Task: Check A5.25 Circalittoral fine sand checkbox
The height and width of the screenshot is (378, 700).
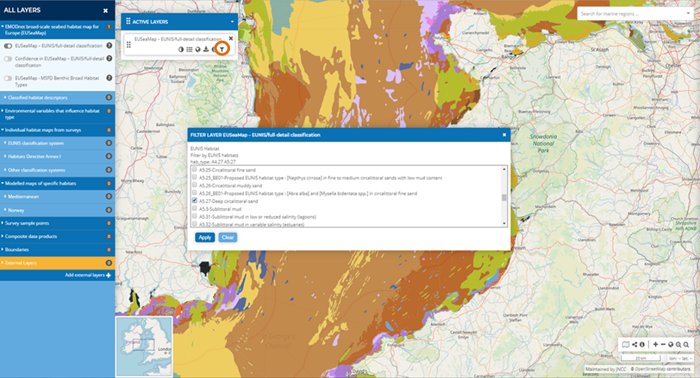Action: [195, 170]
